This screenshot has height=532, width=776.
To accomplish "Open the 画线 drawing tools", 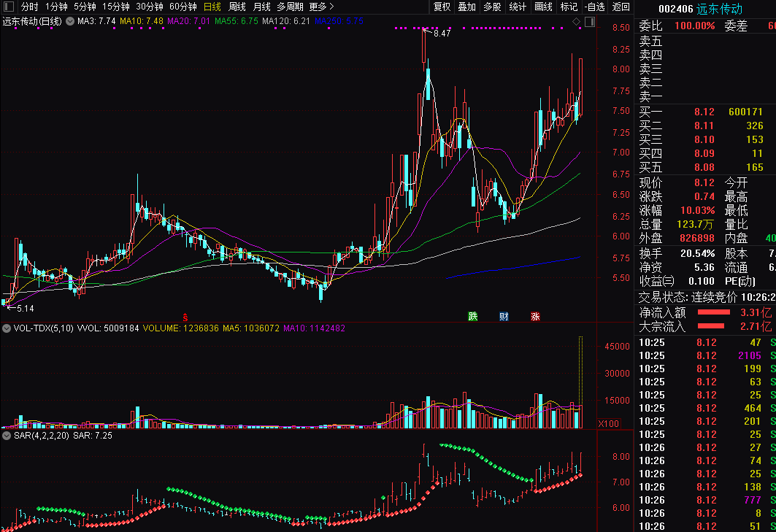I will 543,7.
